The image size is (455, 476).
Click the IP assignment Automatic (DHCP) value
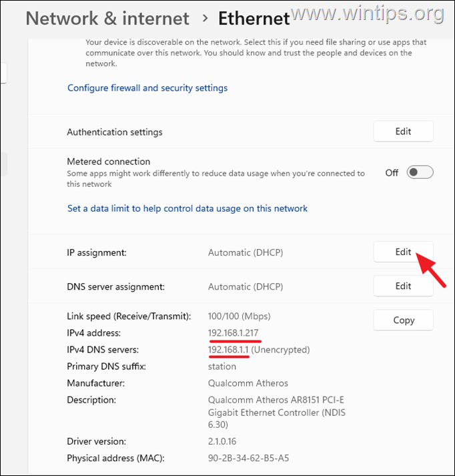[246, 252]
